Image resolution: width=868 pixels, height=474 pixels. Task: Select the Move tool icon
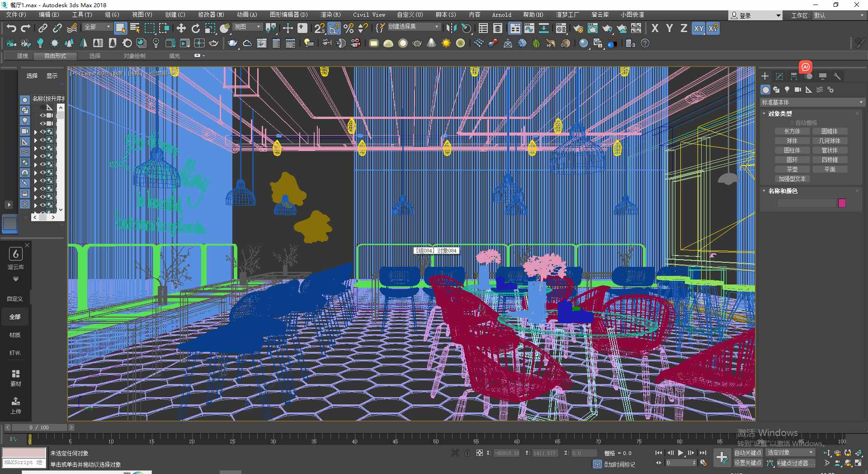[181, 28]
